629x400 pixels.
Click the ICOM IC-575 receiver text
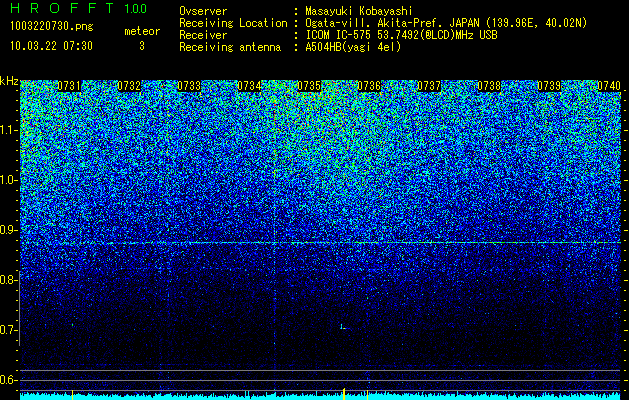point(401,35)
